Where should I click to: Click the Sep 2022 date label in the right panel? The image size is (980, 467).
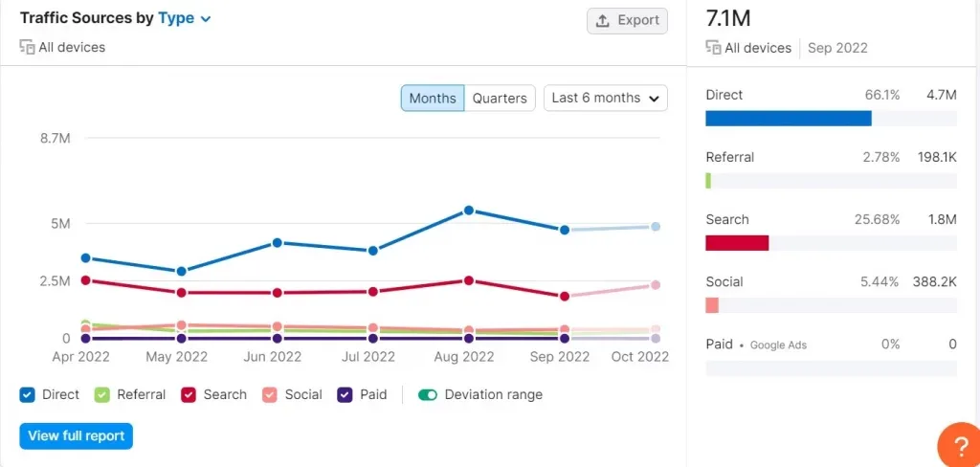(837, 48)
